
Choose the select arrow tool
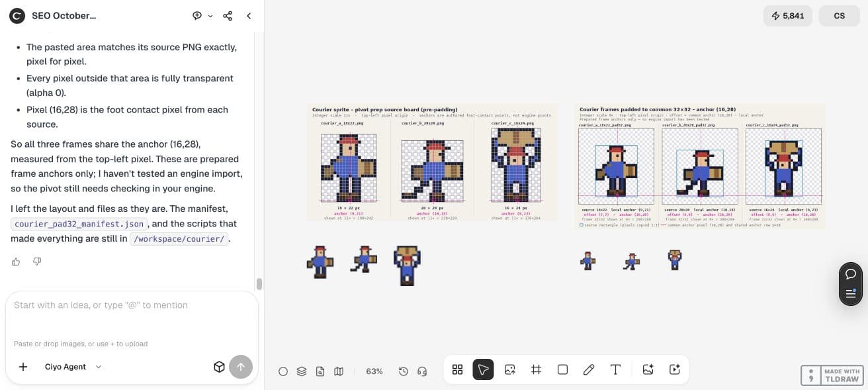coord(483,369)
